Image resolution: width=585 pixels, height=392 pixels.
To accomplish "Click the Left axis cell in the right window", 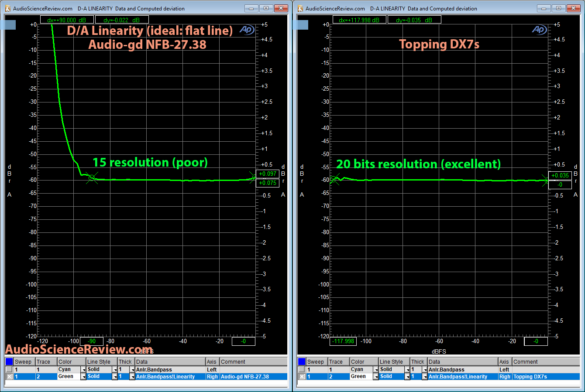I will [505, 370].
